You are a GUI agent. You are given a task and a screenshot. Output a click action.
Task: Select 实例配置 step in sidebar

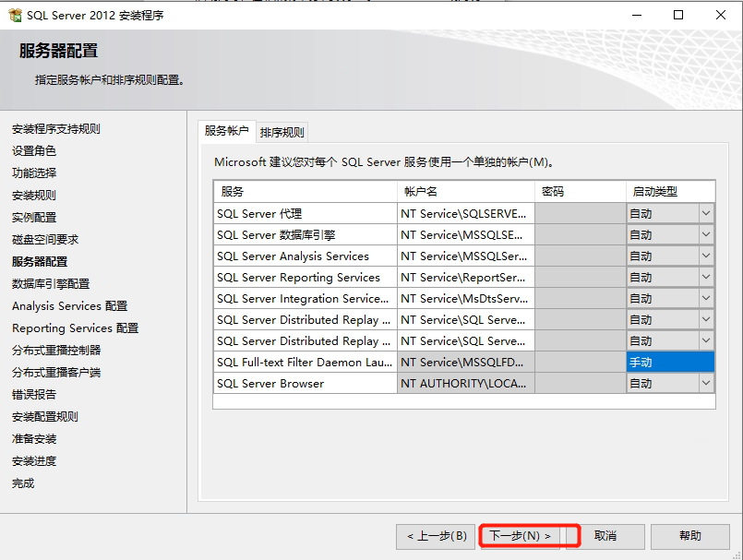coord(34,218)
